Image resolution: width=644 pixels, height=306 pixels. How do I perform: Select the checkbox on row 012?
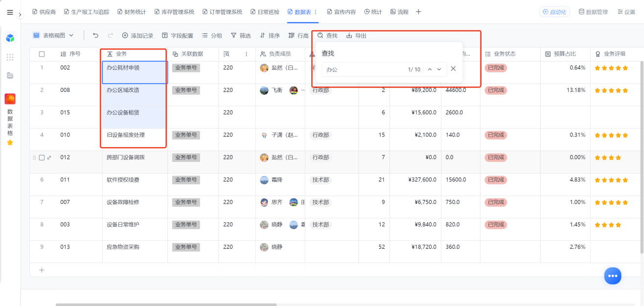point(42,157)
